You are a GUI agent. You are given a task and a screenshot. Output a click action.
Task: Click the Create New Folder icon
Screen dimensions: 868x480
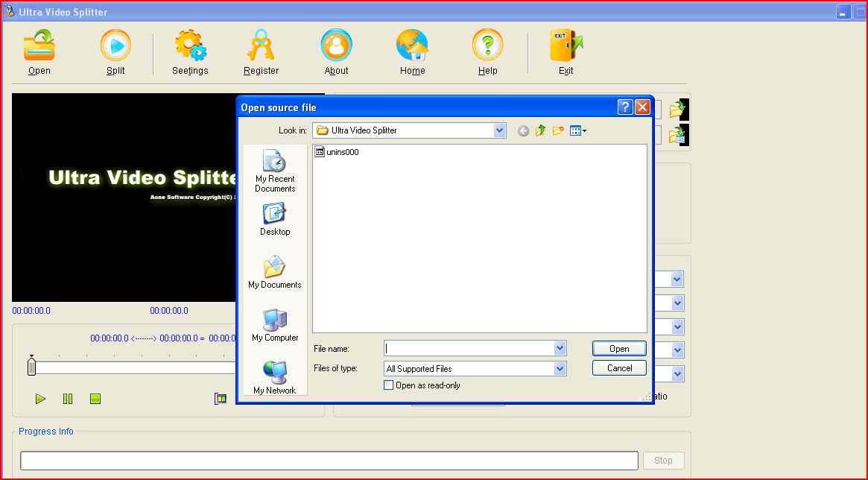coord(558,130)
